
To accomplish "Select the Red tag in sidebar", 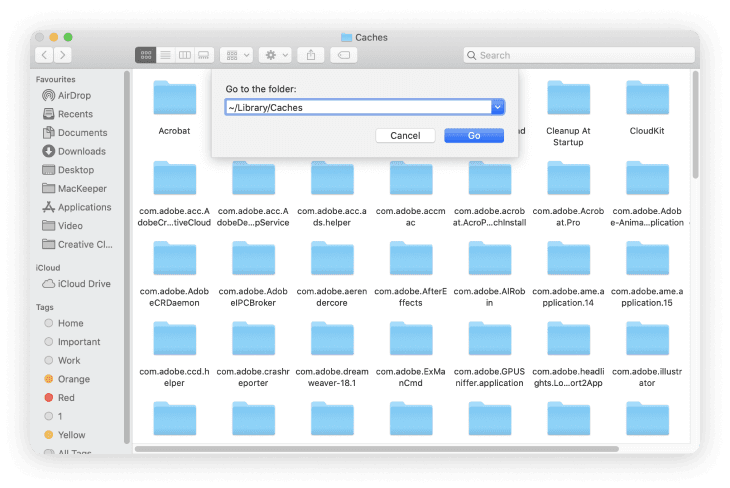I will (68, 397).
